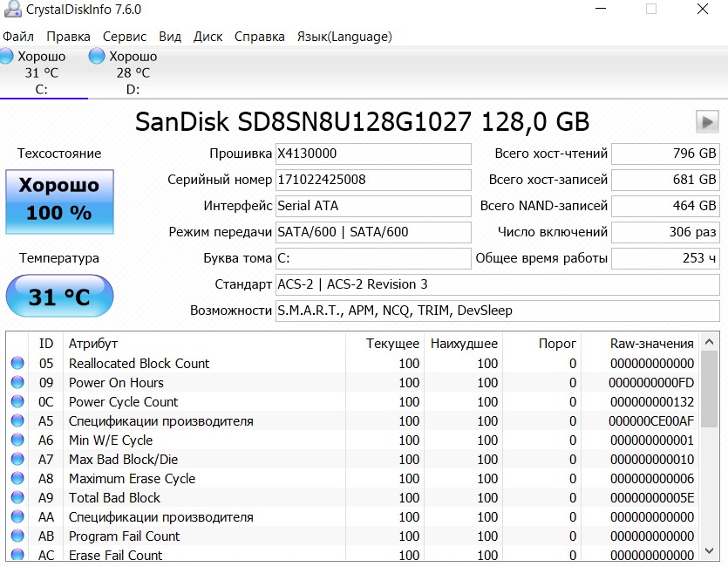Open the Сервис menu
Screen dimensions: 728x567
[125, 37]
